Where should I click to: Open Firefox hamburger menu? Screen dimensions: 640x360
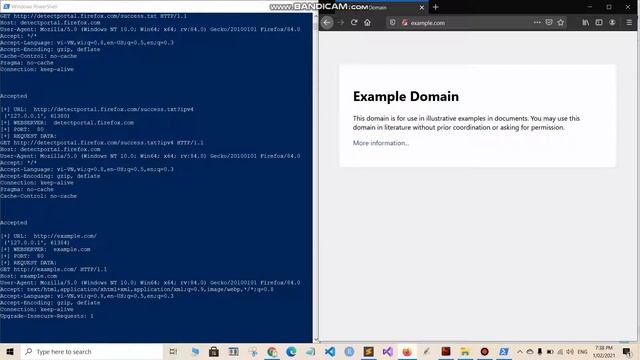pyautogui.click(x=629, y=23)
